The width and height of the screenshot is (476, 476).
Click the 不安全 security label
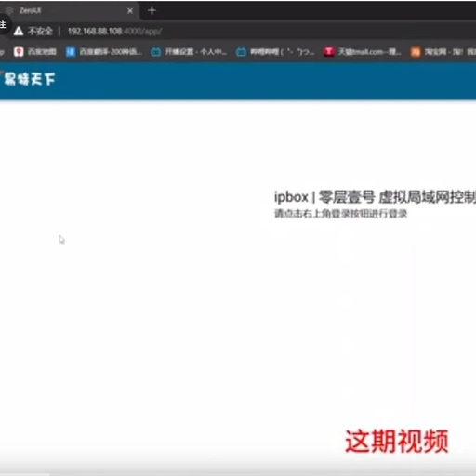coord(40,31)
